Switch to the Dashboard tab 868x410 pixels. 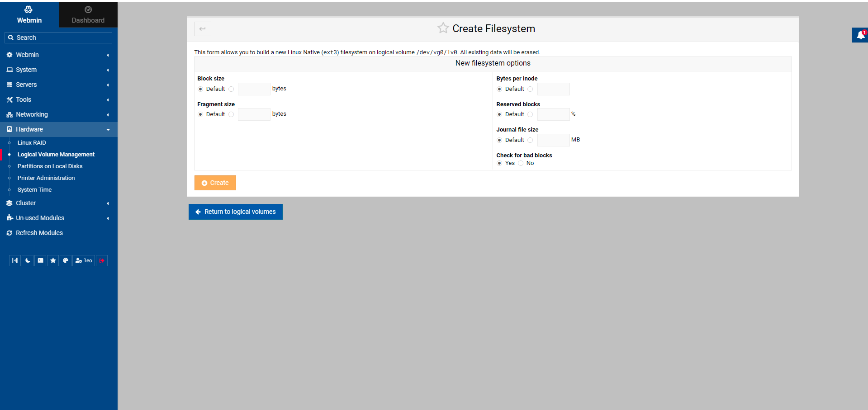pyautogui.click(x=88, y=14)
